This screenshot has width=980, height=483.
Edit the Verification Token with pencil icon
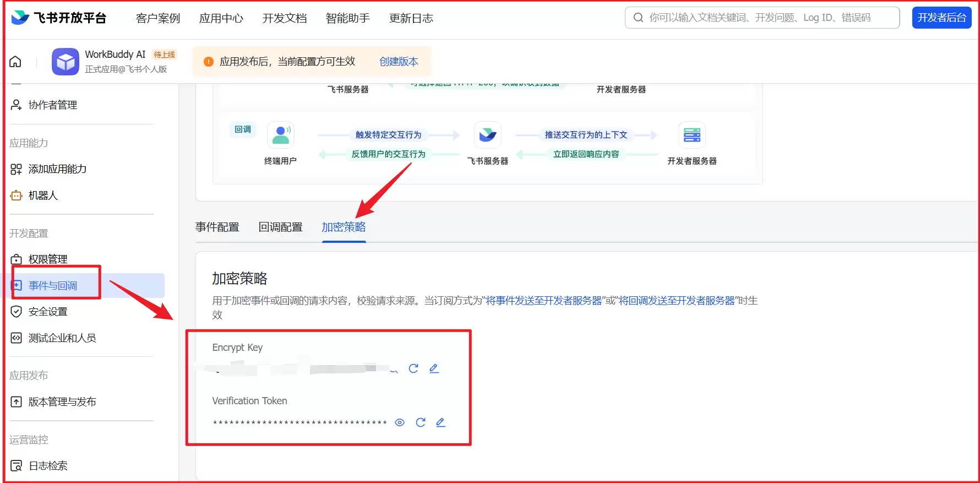tap(440, 422)
